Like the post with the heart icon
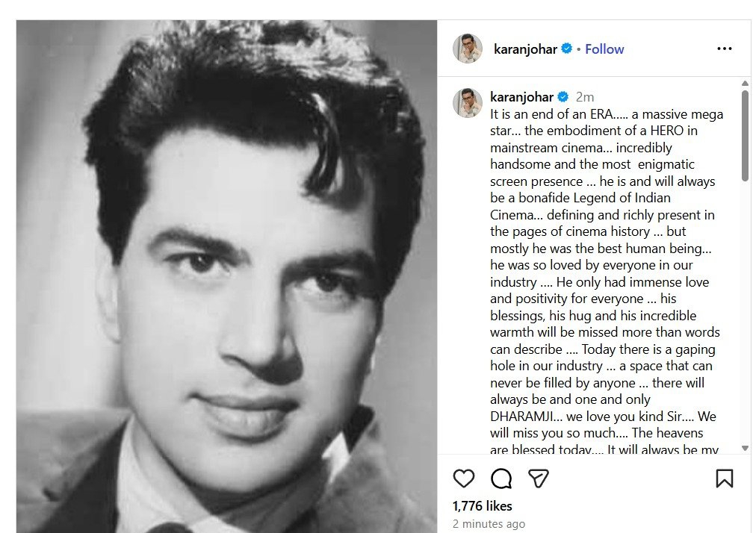This screenshot has height=533, width=756. coord(464,479)
